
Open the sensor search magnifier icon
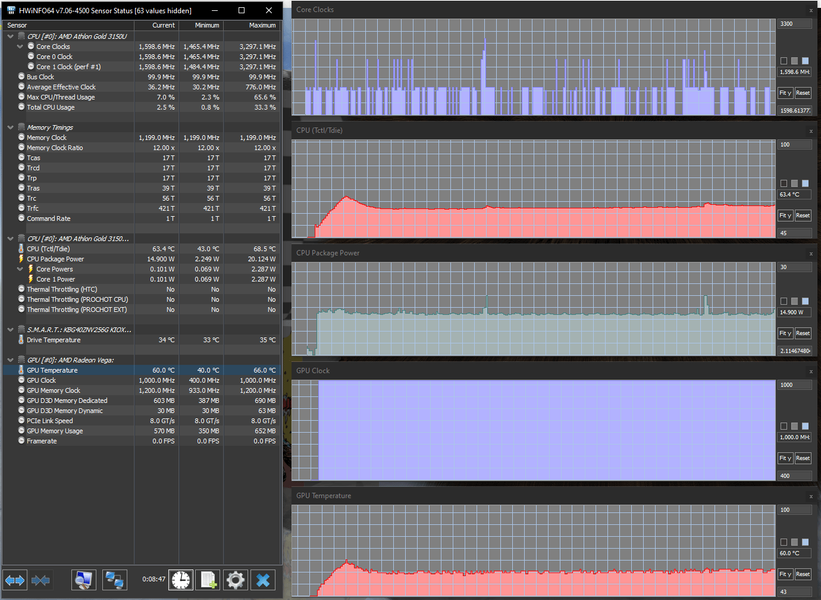point(84,580)
